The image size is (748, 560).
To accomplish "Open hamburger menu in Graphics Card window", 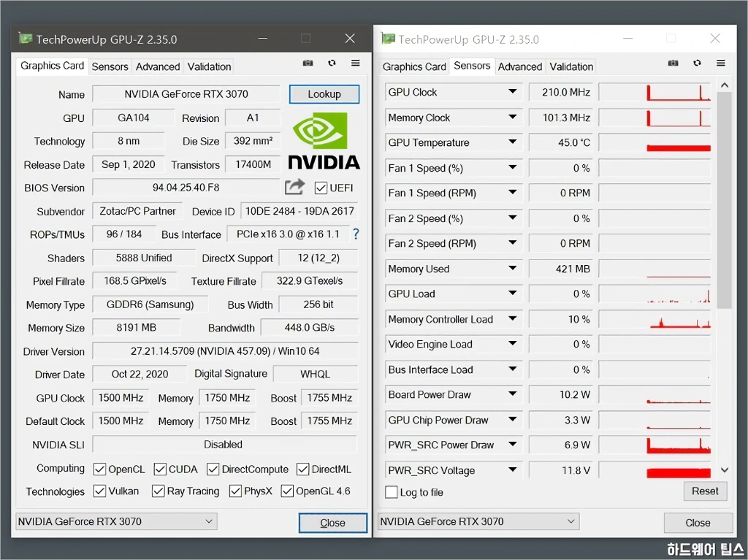I will 356,63.
